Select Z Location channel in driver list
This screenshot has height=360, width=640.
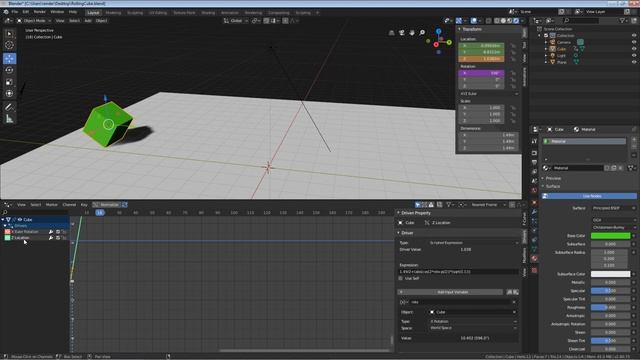tap(20, 238)
